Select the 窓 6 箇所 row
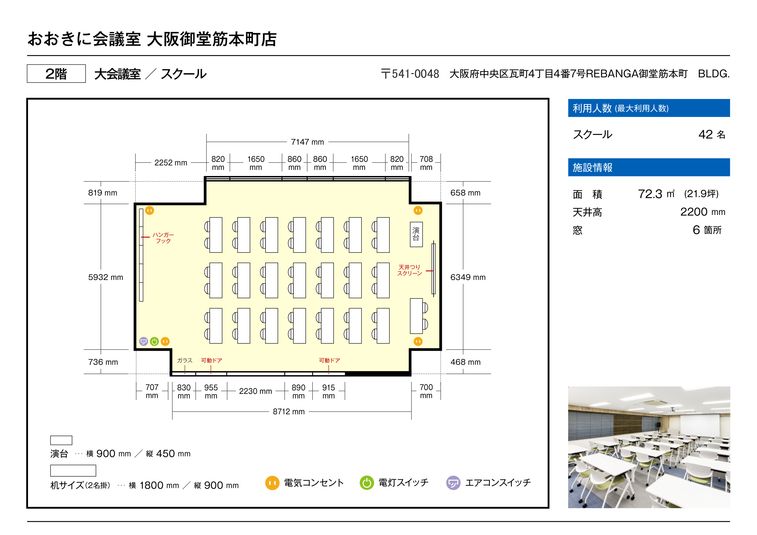The width and height of the screenshot is (757, 535). point(647,230)
